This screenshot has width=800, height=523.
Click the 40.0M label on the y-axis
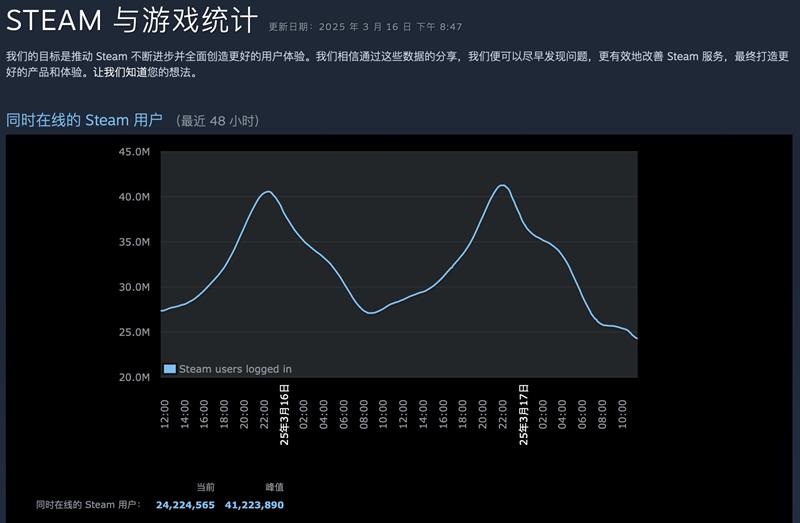tap(134, 197)
